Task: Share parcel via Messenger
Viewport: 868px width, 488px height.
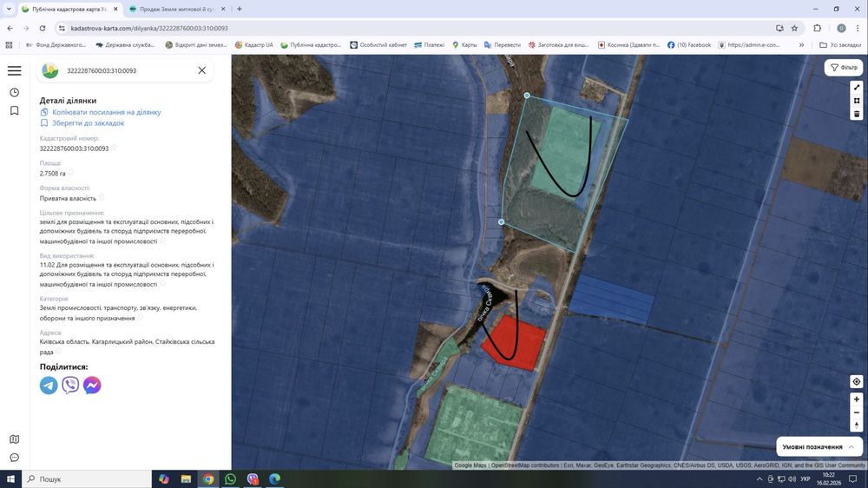Action: pyautogui.click(x=92, y=385)
